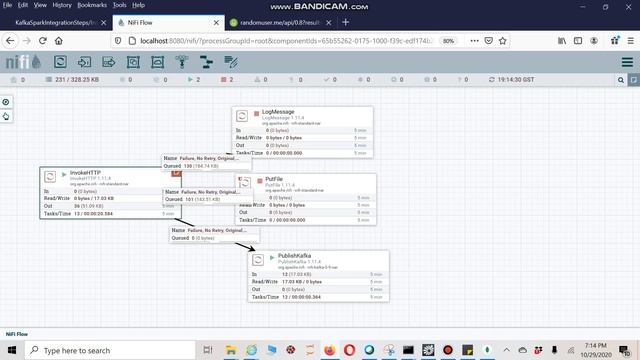Select the Template toolbar icon
640x360 pixels.
pyautogui.click(x=207, y=62)
